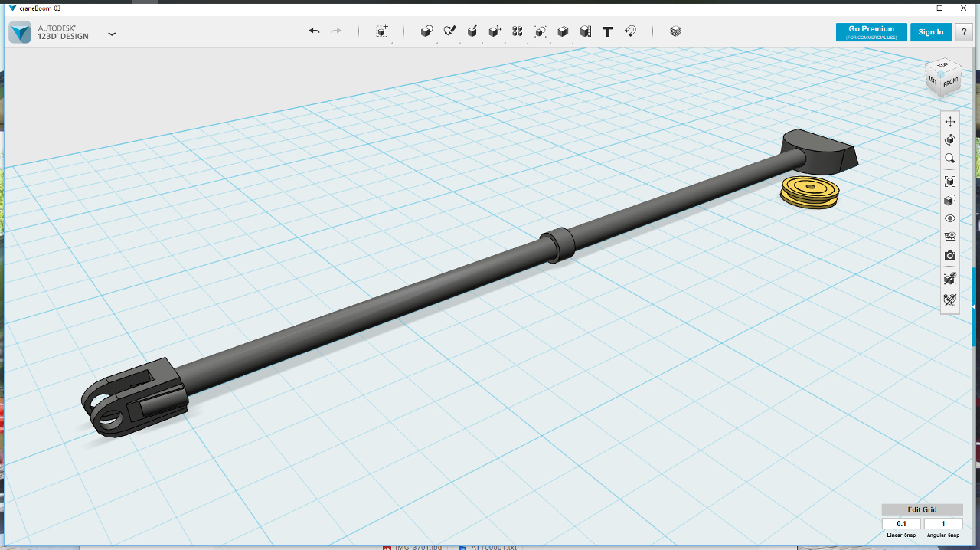Toggle the grid visibility icon
Viewport: 980px width, 550px height.
[950, 237]
